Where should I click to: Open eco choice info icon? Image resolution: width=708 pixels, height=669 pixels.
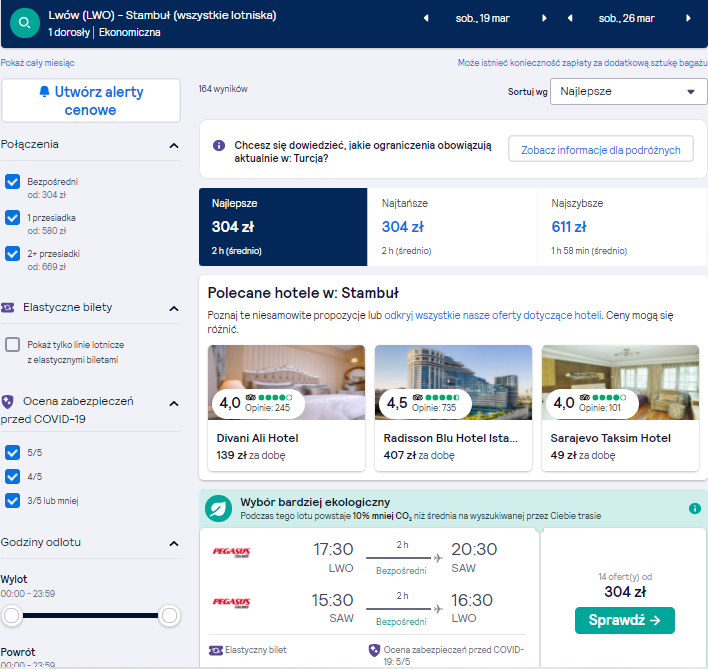click(x=694, y=509)
